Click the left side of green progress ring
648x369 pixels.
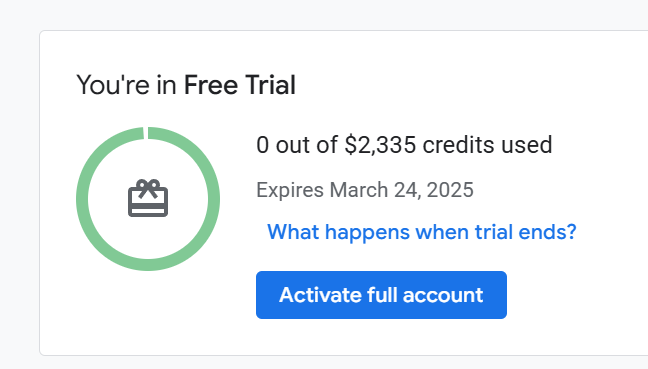tap(82, 199)
